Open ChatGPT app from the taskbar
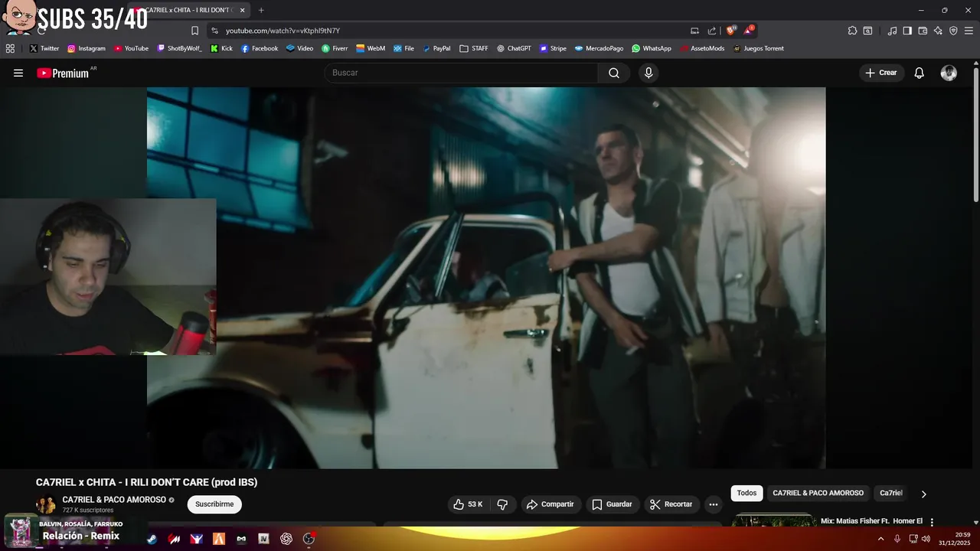Viewport: 980px width, 551px height. point(286,539)
